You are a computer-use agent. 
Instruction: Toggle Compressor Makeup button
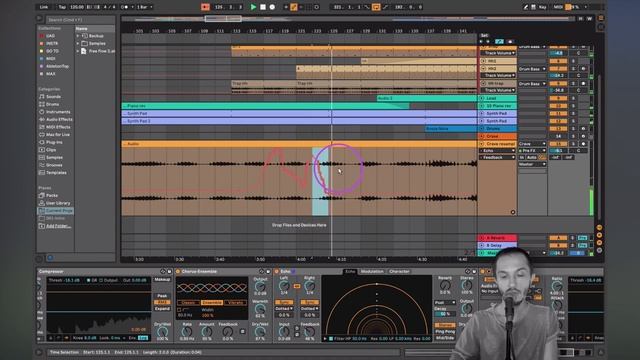coord(162,280)
